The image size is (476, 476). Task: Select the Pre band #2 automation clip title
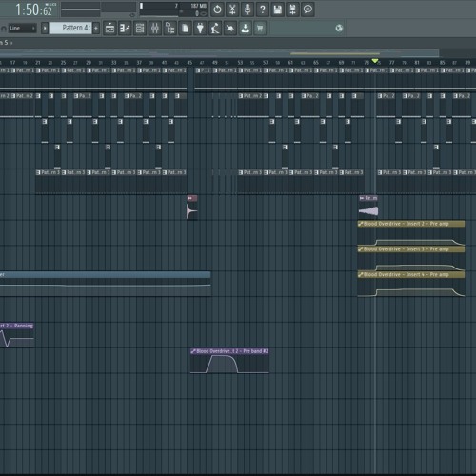[x=232, y=351]
